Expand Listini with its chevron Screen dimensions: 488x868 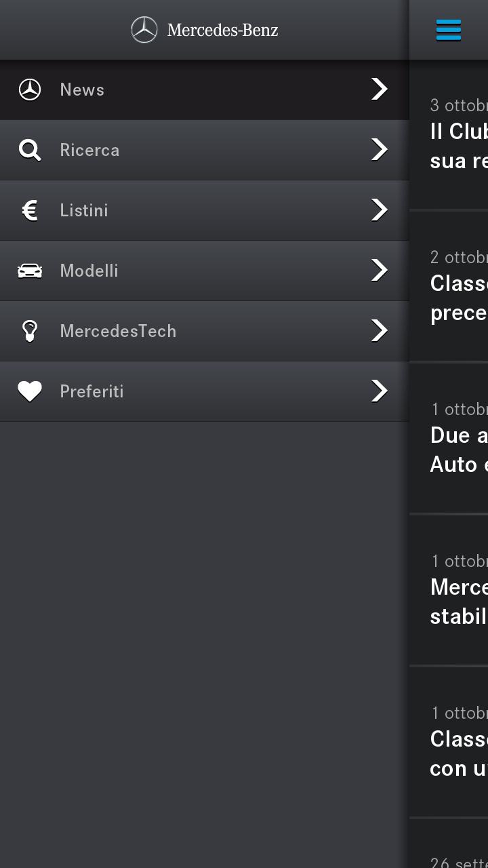click(379, 210)
